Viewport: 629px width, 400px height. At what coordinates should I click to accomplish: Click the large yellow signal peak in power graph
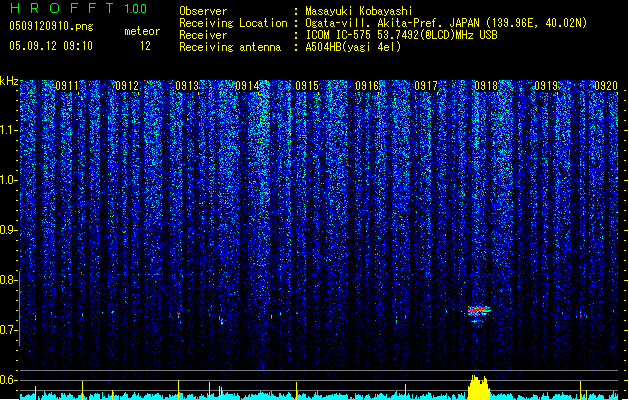pos(479,388)
